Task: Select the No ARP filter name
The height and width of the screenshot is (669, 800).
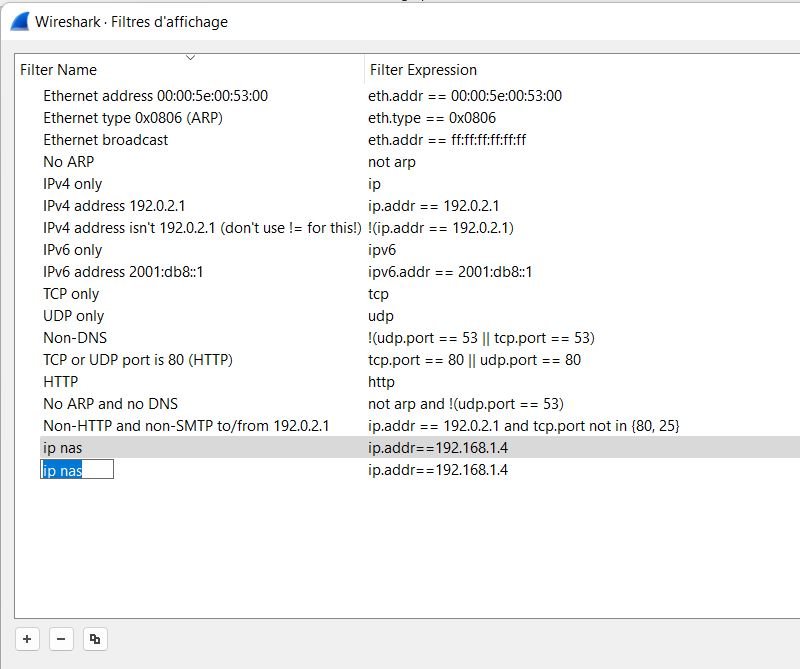Action: pyautogui.click(x=68, y=162)
